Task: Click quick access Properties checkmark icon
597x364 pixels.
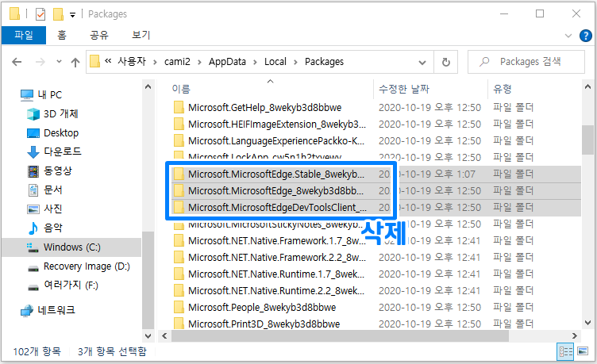Action: [x=40, y=14]
